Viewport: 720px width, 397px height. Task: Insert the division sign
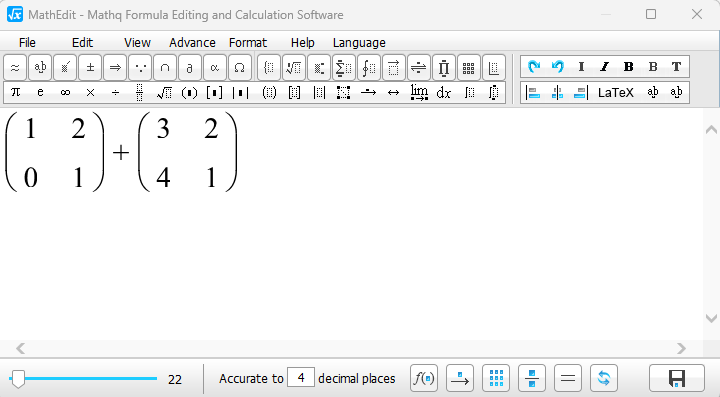[x=115, y=92]
